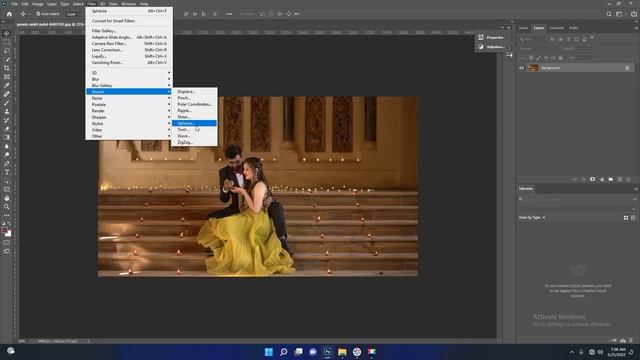Select the Frame tool
The width and height of the screenshot is (640, 360).
[7, 76]
